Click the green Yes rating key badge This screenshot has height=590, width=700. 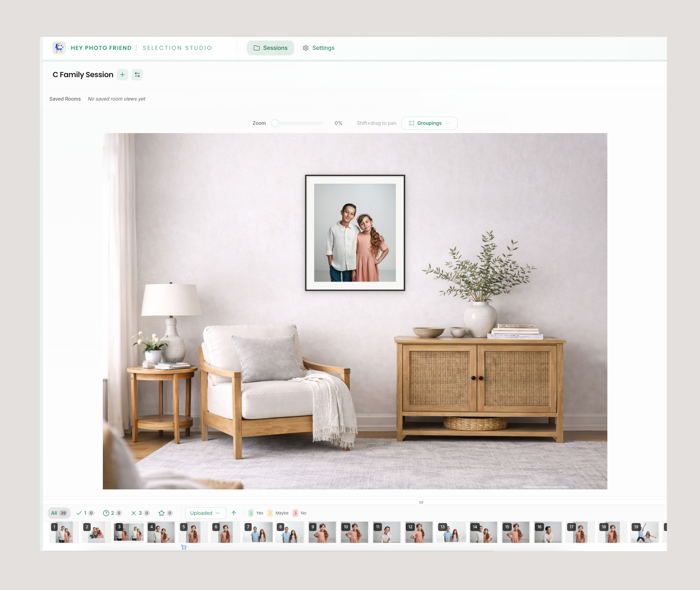(x=251, y=513)
